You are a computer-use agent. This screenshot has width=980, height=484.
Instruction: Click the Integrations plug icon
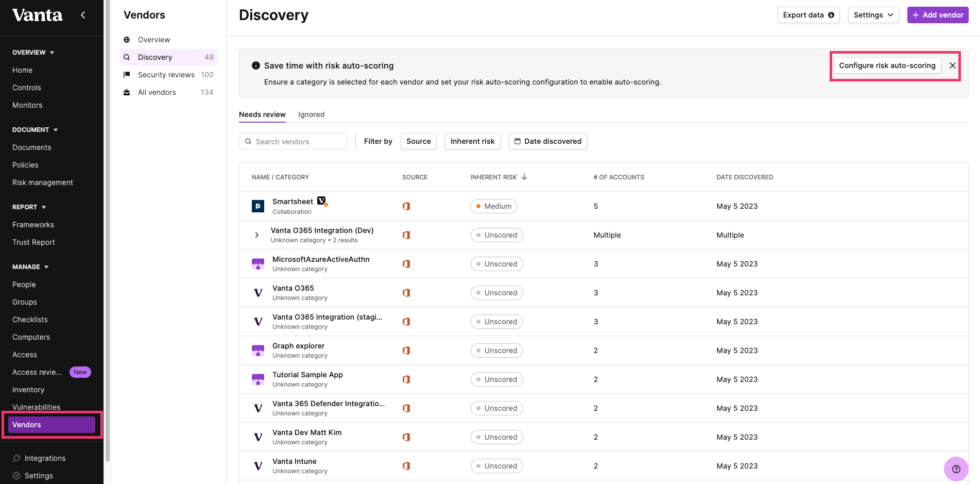(16, 458)
